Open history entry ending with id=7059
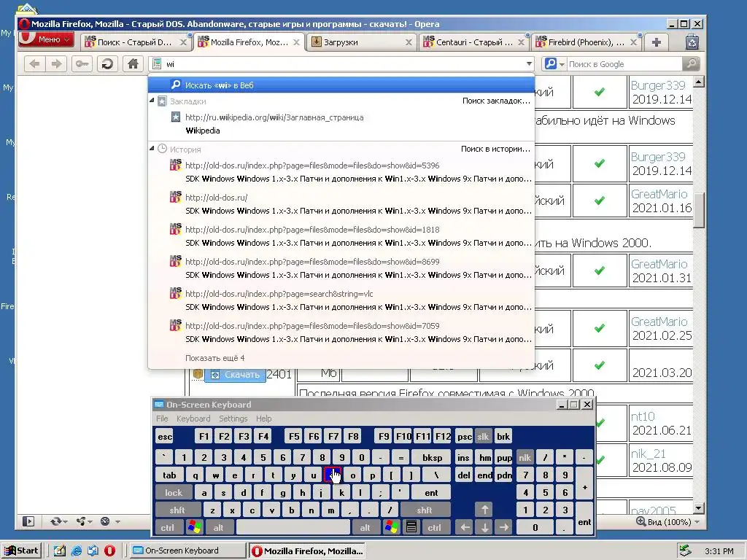Image resolution: width=747 pixels, height=560 pixels. pos(341,332)
